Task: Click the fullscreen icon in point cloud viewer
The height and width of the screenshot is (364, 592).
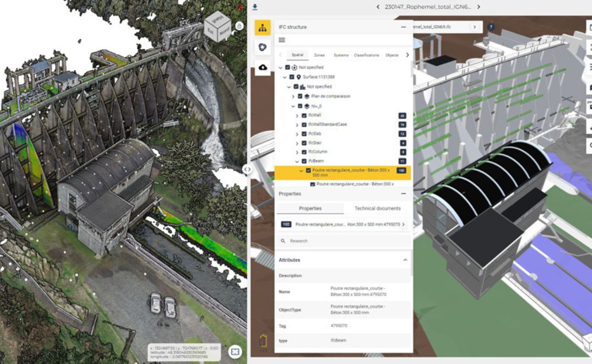Action: tap(235, 351)
